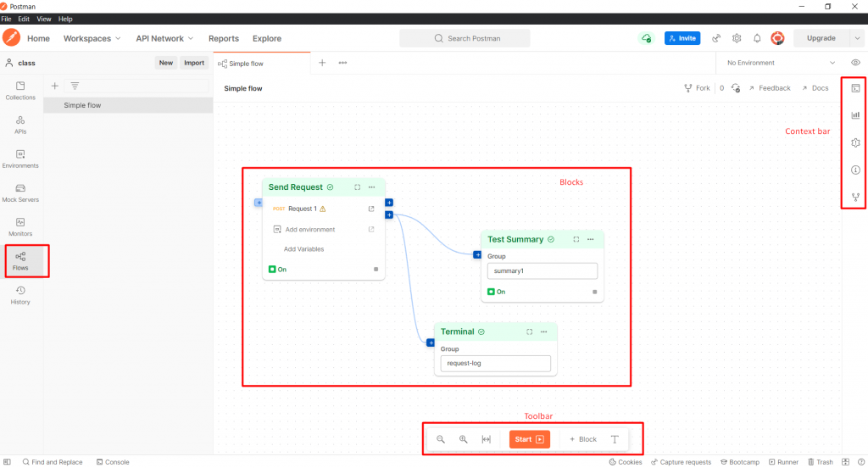Open the settings cog in context bar

click(855, 142)
